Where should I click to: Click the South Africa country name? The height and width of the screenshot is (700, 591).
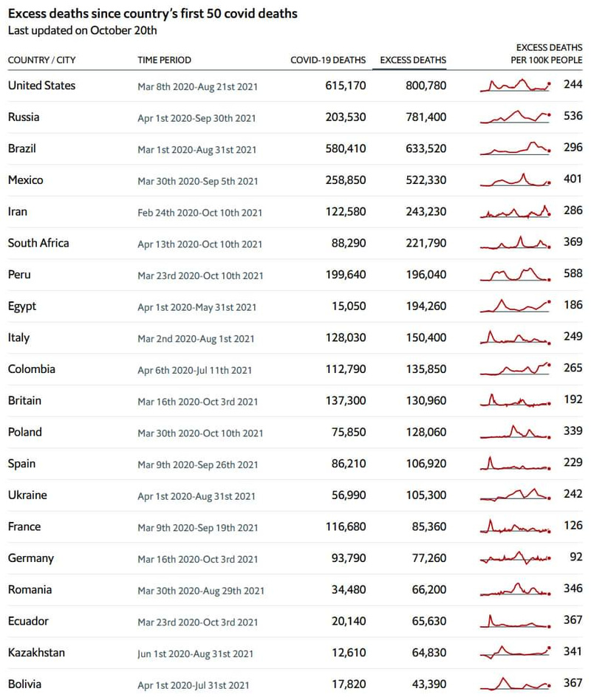(x=38, y=243)
